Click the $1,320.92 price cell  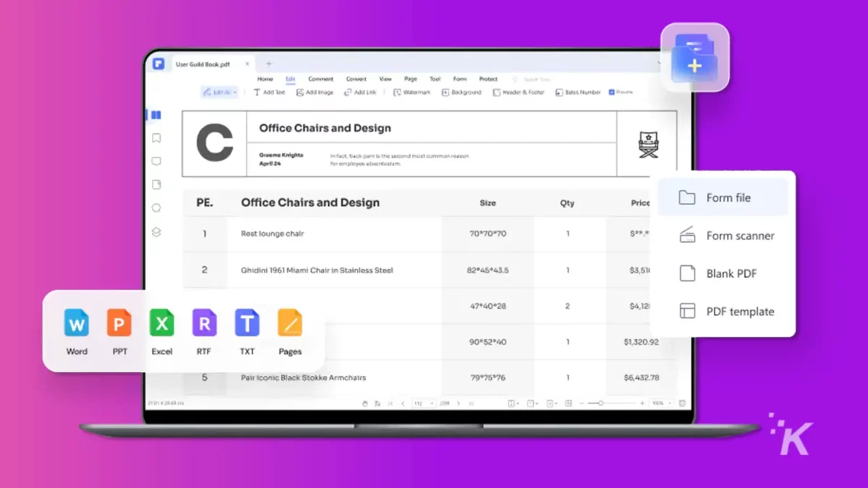[x=642, y=342]
